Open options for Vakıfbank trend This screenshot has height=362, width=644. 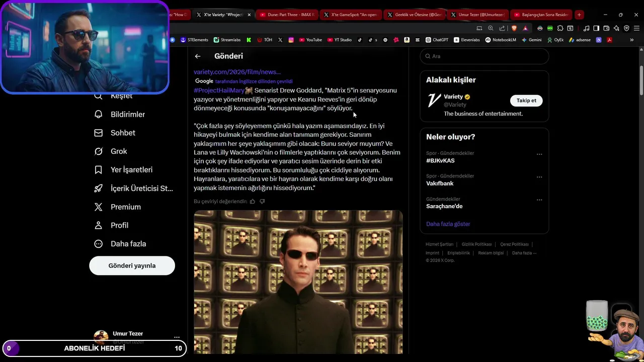point(539,177)
